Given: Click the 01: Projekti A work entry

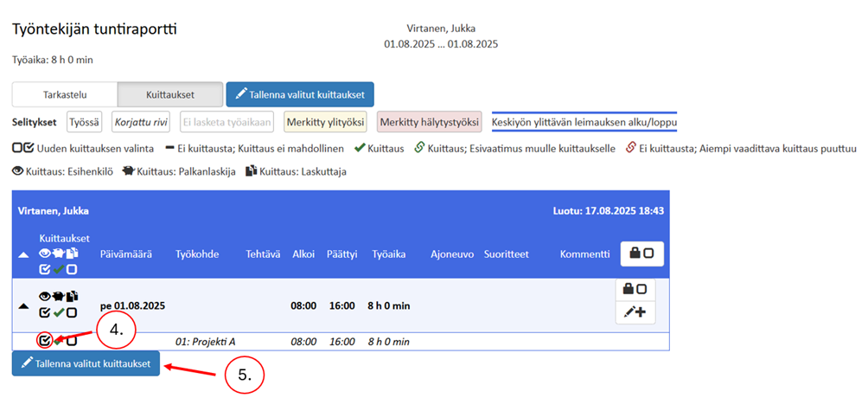Looking at the screenshot, I should 206,342.
